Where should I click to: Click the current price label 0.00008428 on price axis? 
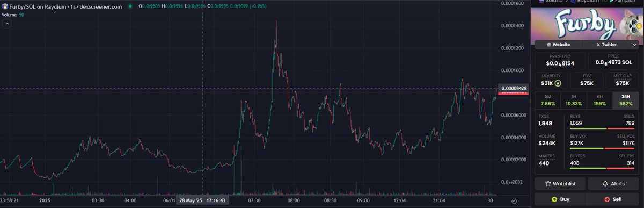coord(514,88)
